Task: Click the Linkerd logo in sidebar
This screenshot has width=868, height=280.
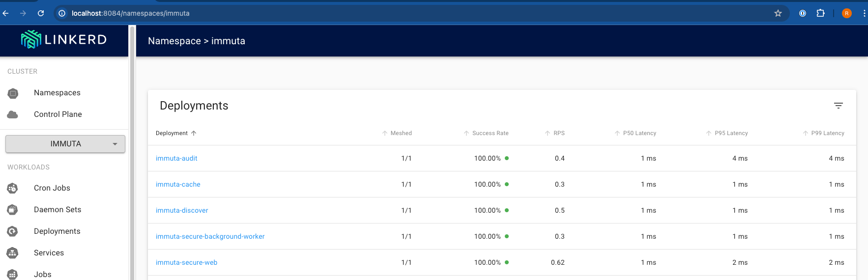Action: point(64,39)
